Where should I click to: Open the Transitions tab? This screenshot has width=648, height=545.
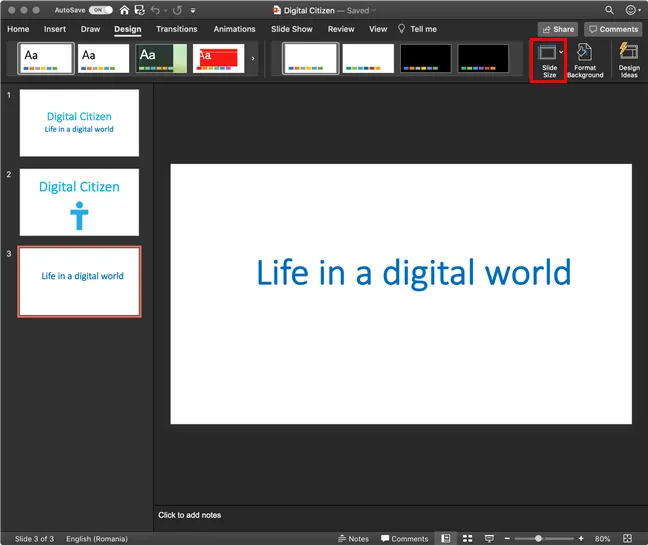[x=176, y=29]
